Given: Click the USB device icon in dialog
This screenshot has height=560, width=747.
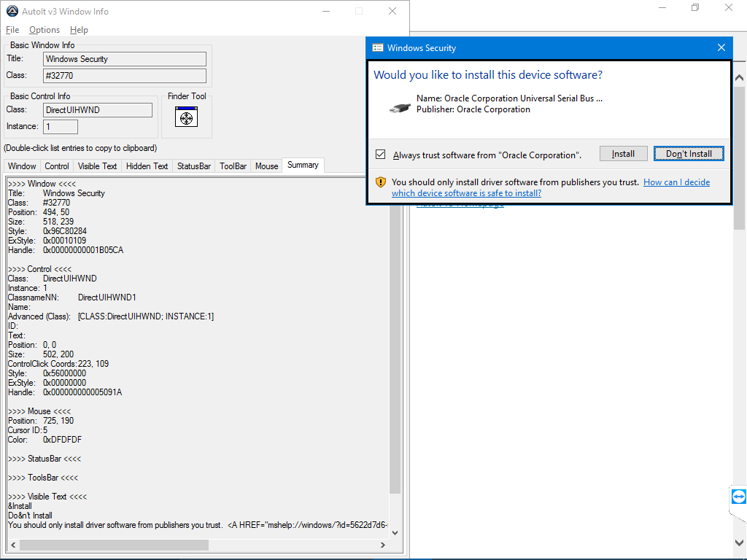Looking at the screenshot, I should [399, 108].
